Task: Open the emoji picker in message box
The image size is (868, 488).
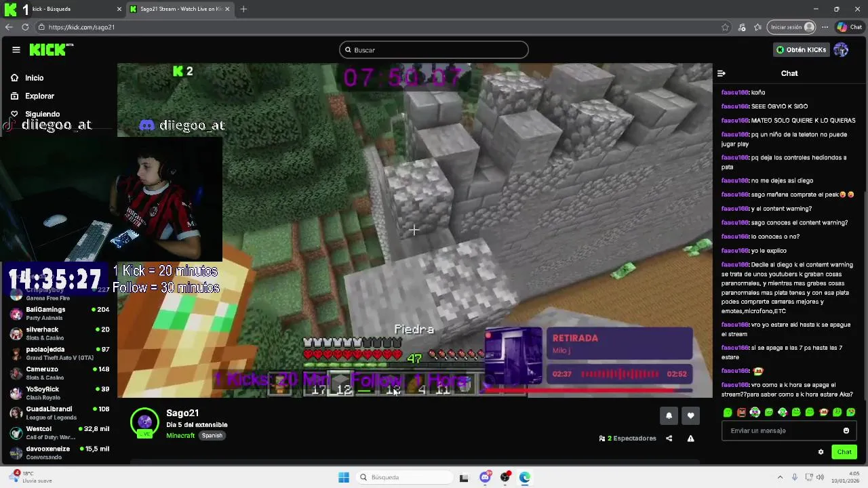Action: coord(846,430)
